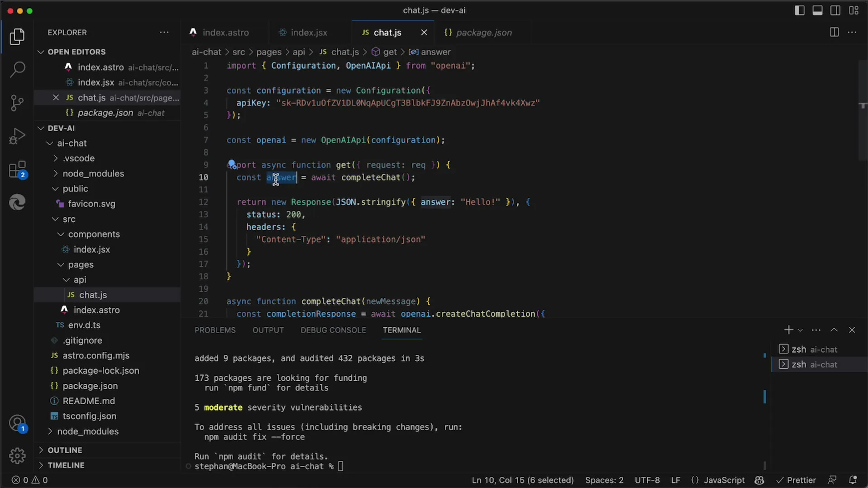Open Run and Debug view

[17, 136]
